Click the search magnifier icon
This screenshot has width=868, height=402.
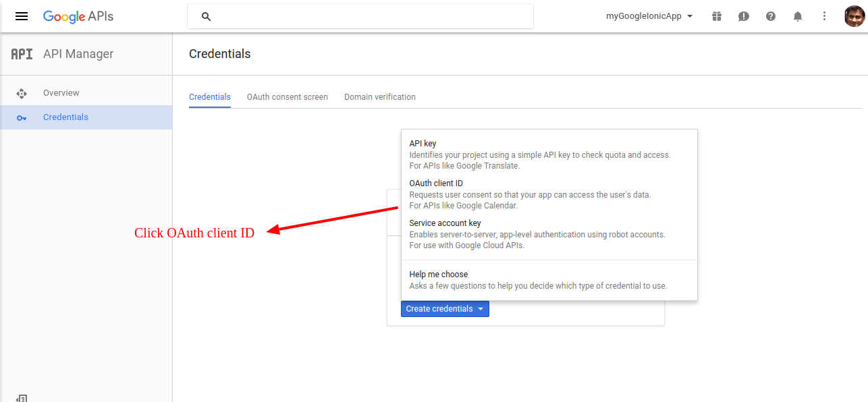click(207, 16)
